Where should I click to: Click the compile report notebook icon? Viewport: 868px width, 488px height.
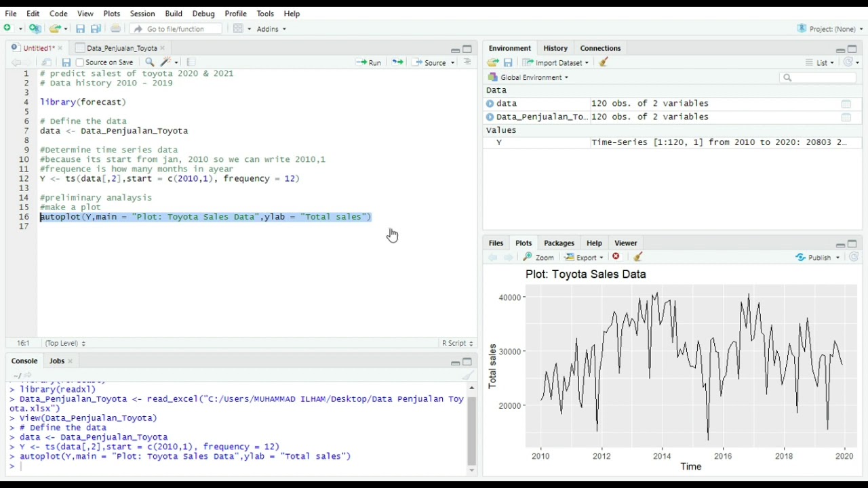coord(191,62)
